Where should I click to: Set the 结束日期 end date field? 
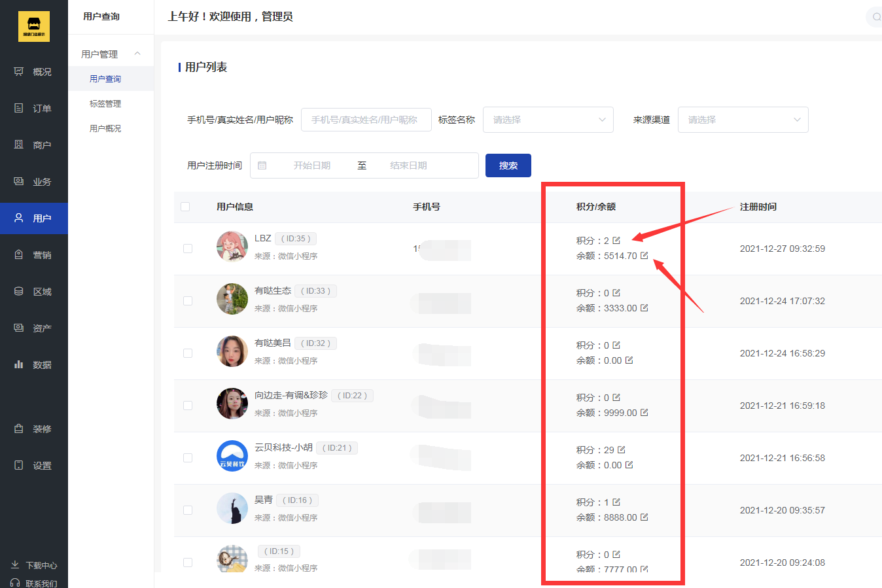point(408,165)
